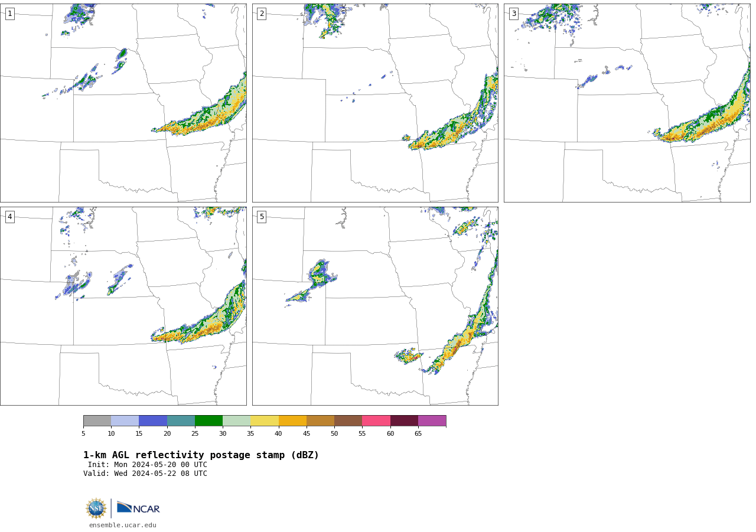Open ensemble member 1 reflectivity panel
Viewport: 756px width, 532px height.
pyautogui.click(x=123, y=103)
